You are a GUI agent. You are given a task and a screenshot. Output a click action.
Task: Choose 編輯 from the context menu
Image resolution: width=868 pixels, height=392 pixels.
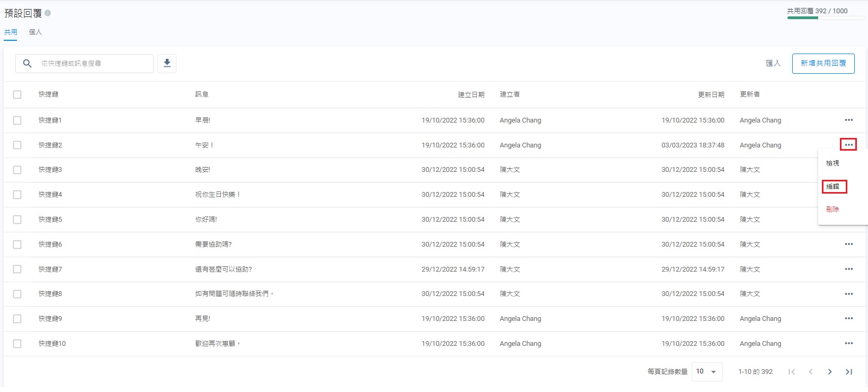(834, 187)
